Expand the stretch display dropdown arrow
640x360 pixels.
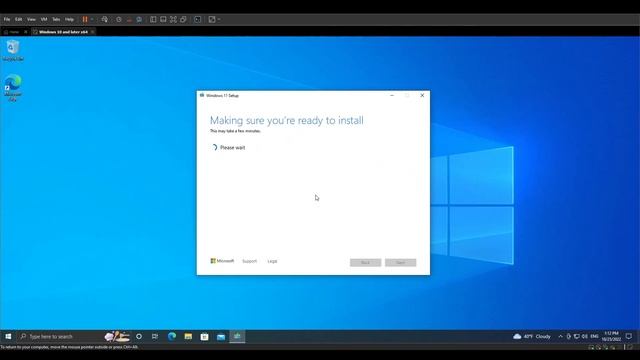click(219, 19)
